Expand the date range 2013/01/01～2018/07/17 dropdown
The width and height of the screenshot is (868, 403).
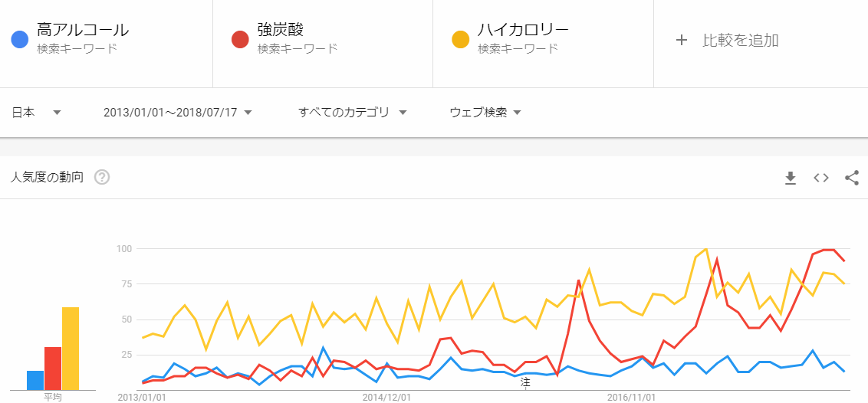pos(178,113)
